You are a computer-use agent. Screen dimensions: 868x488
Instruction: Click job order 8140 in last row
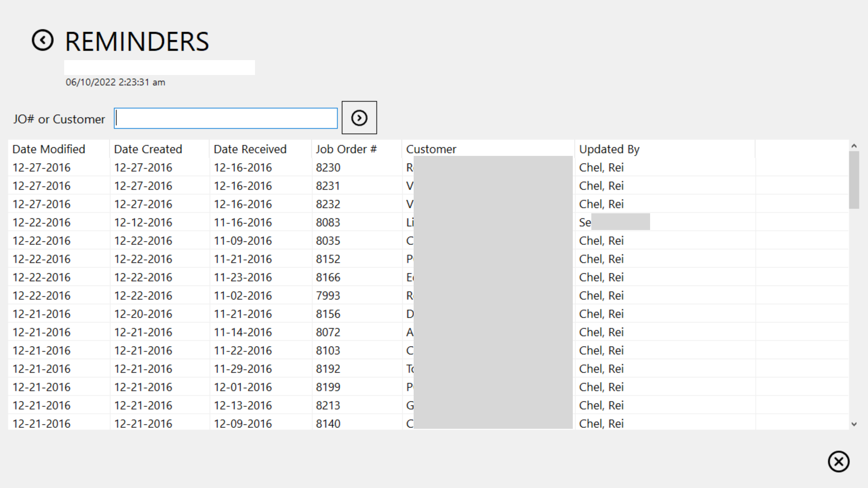point(328,423)
